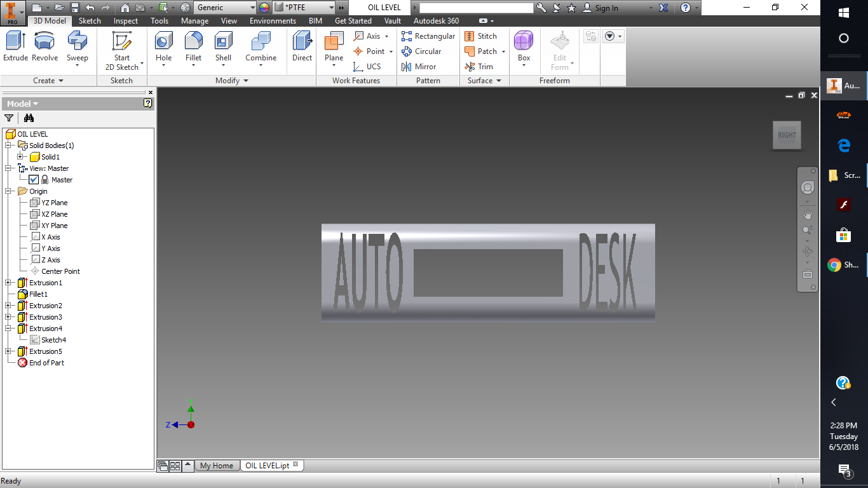
Task: Expand the Extrusion5 node
Action: (8, 351)
